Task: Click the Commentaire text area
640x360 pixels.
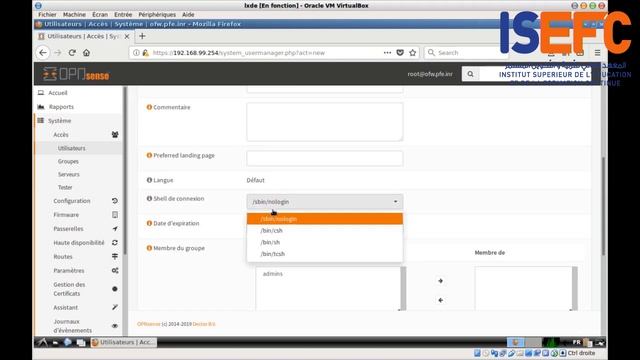Action: 325,122
